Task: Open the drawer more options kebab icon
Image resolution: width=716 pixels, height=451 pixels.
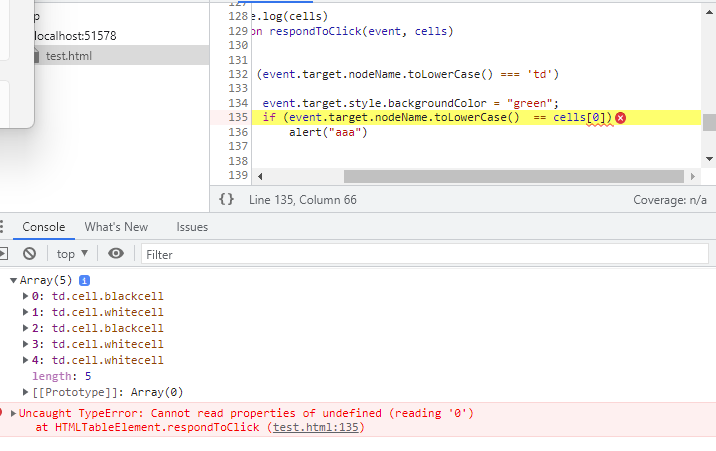Action: [2, 227]
